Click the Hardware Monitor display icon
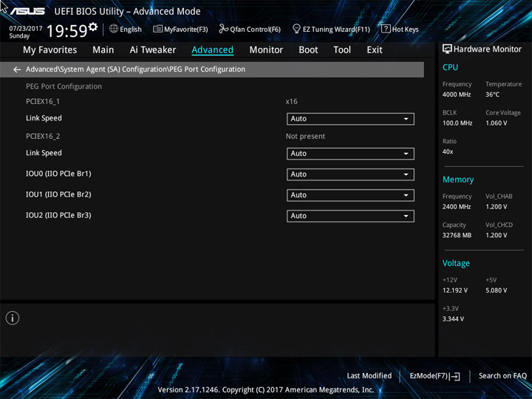The height and width of the screenshot is (399, 532). point(447,50)
